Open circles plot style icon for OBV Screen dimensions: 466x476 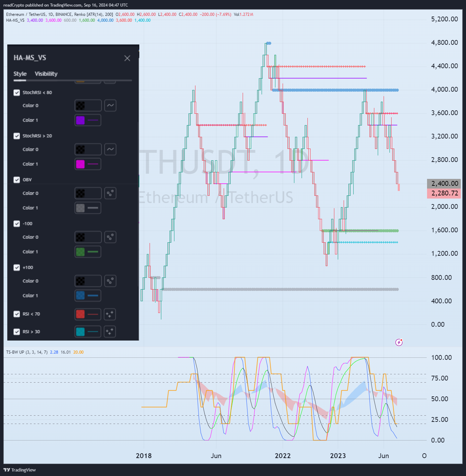click(x=110, y=193)
